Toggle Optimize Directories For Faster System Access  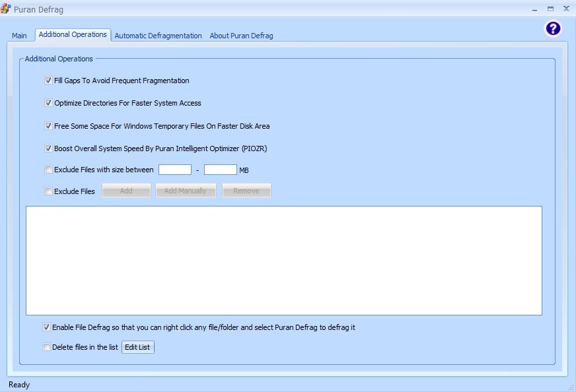pyautogui.click(x=48, y=103)
